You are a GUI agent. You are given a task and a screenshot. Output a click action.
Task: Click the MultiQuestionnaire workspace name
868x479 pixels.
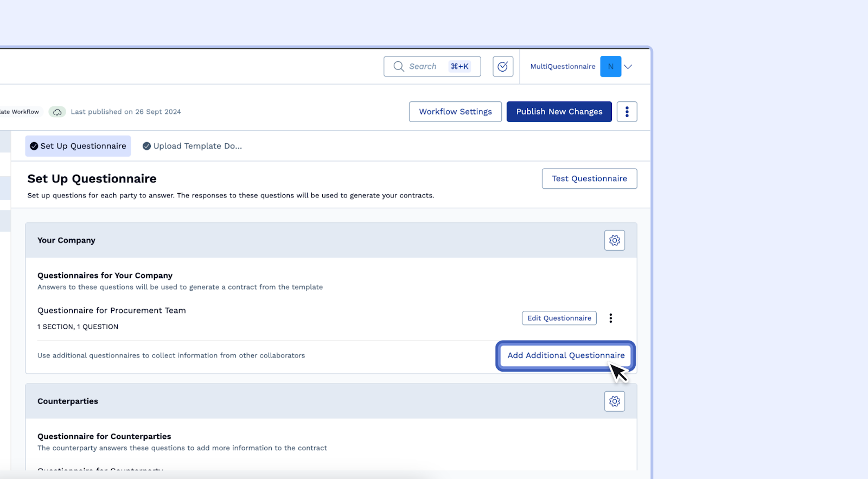point(563,67)
